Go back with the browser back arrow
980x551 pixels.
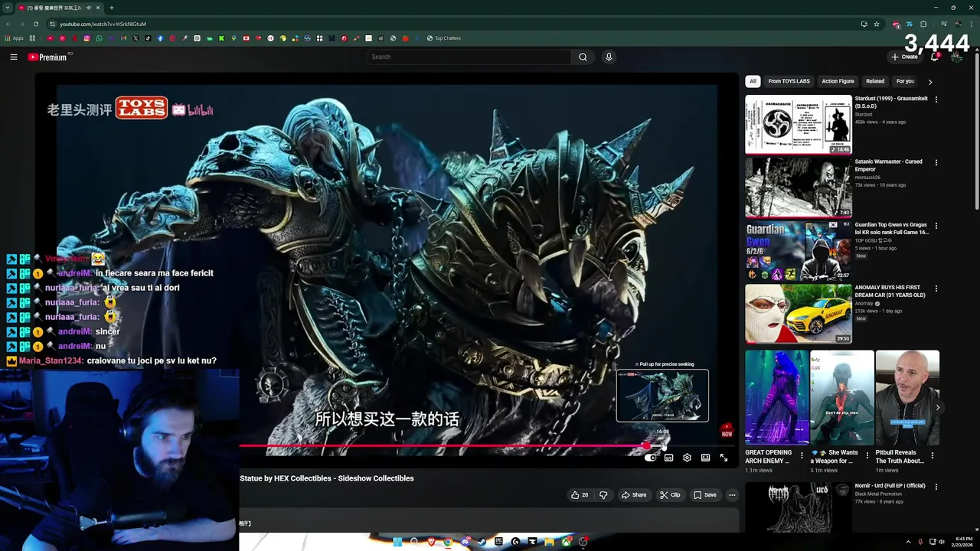[8, 24]
